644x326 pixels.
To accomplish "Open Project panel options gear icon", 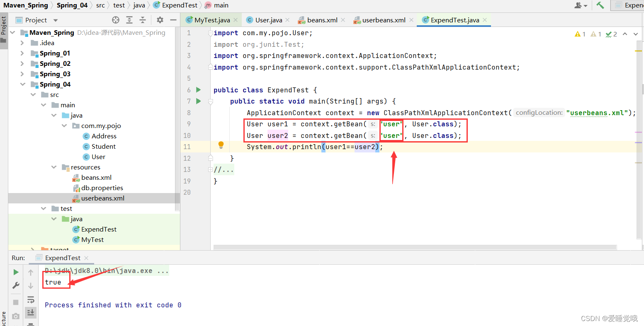I will 160,19.
